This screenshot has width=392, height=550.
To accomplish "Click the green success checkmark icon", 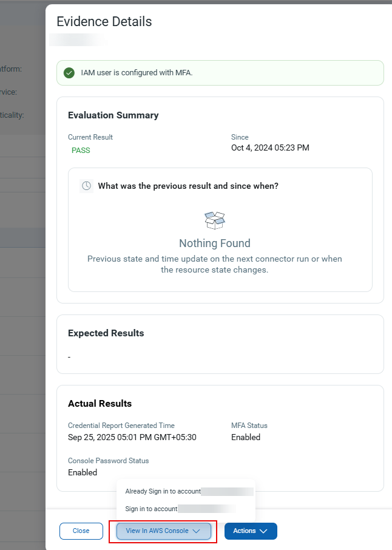I will 69,72.
